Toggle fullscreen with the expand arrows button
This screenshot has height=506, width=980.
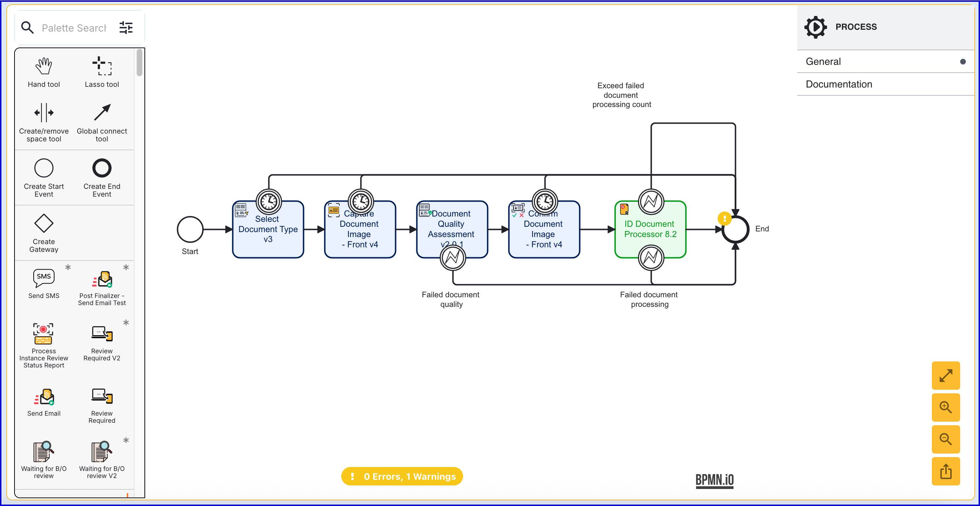[945, 375]
